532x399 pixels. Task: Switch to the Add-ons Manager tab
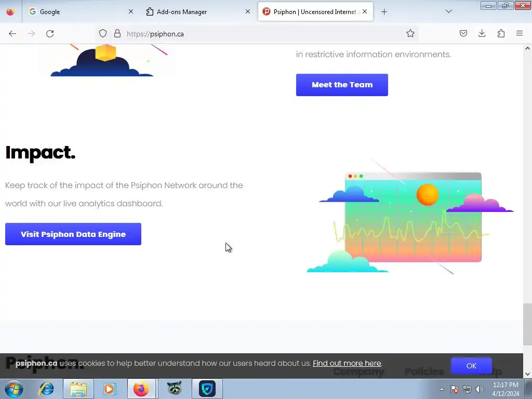coord(198,12)
